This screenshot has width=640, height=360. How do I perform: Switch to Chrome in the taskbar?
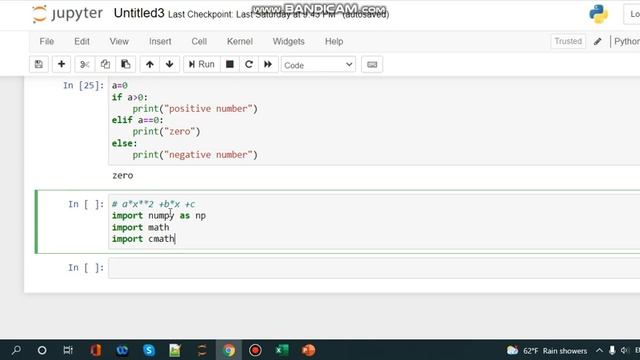[229, 350]
